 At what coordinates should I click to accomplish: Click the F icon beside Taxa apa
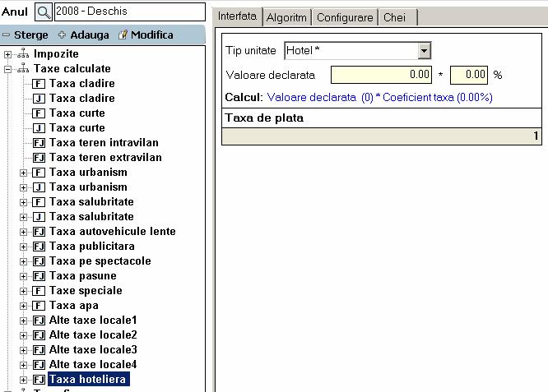(39, 306)
